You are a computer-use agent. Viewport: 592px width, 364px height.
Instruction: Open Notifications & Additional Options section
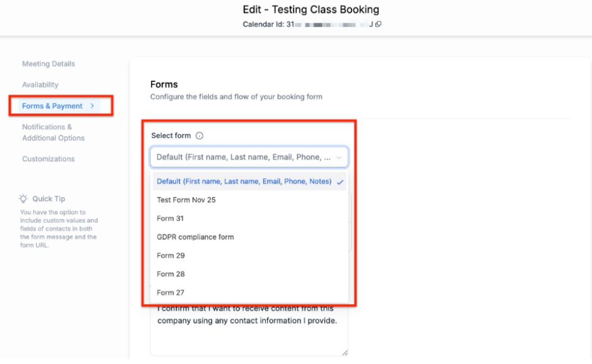[x=53, y=132]
